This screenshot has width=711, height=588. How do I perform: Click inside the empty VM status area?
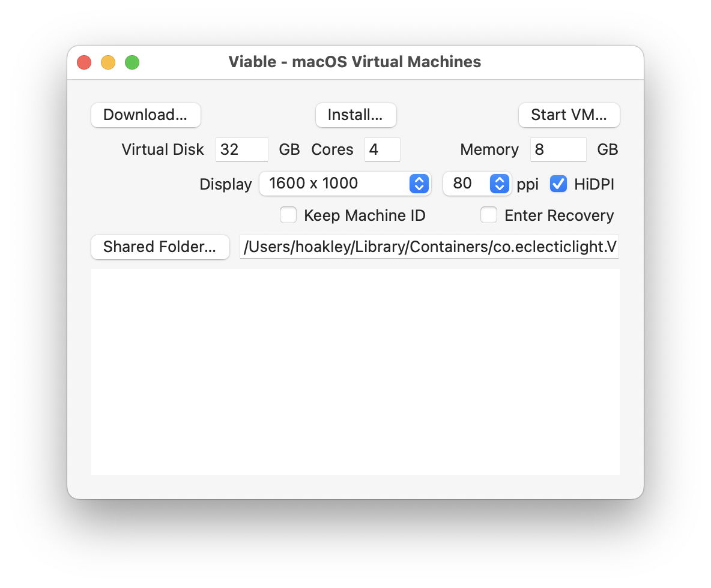pyautogui.click(x=355, y=371)
